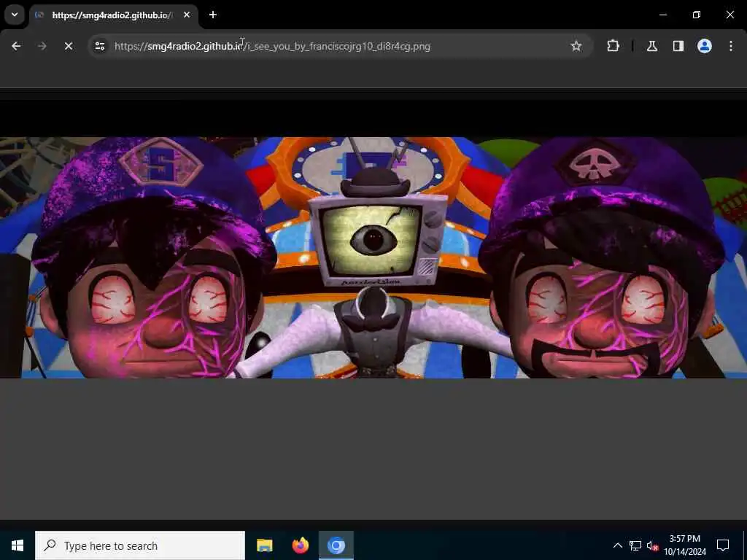The height and width of the screenshot is (560, 747).
Task: Click the muted volume tray icon
Action: coord(652,545)
